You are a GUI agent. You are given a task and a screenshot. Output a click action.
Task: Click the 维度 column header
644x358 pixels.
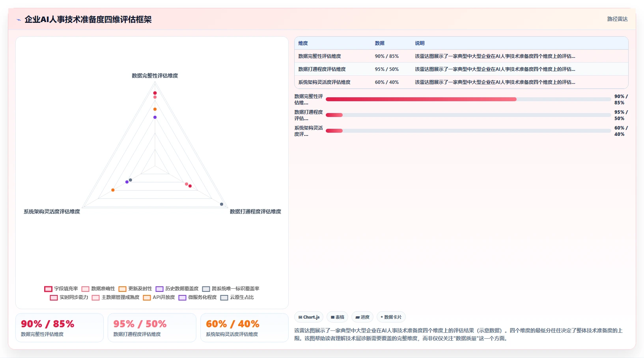[x=303, y=43]
